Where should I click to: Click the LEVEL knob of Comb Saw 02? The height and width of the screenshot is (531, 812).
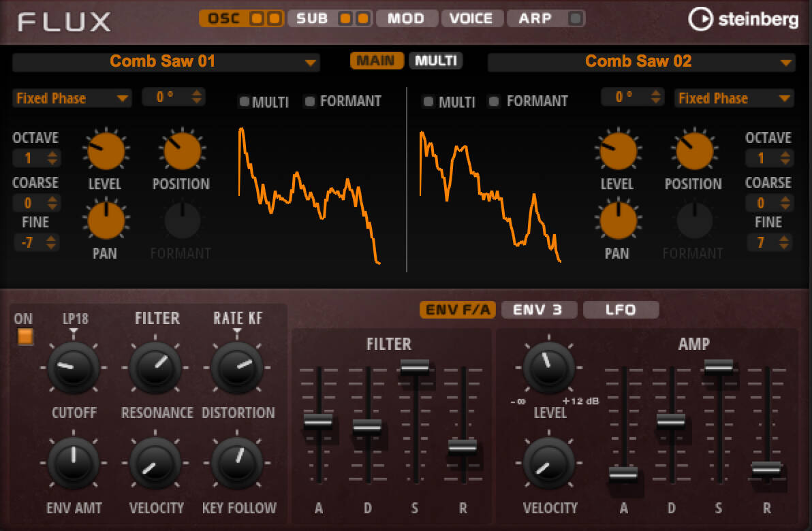click(x=619, y=150)
